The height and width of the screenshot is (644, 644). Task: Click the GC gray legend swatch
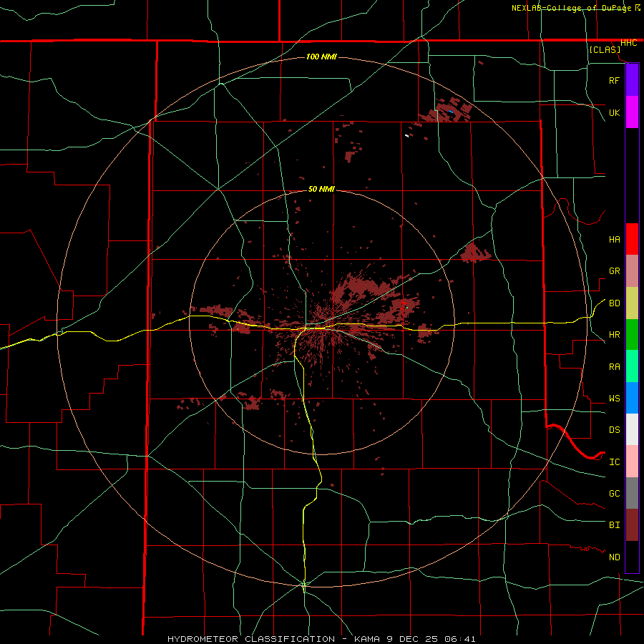(632, 493)
